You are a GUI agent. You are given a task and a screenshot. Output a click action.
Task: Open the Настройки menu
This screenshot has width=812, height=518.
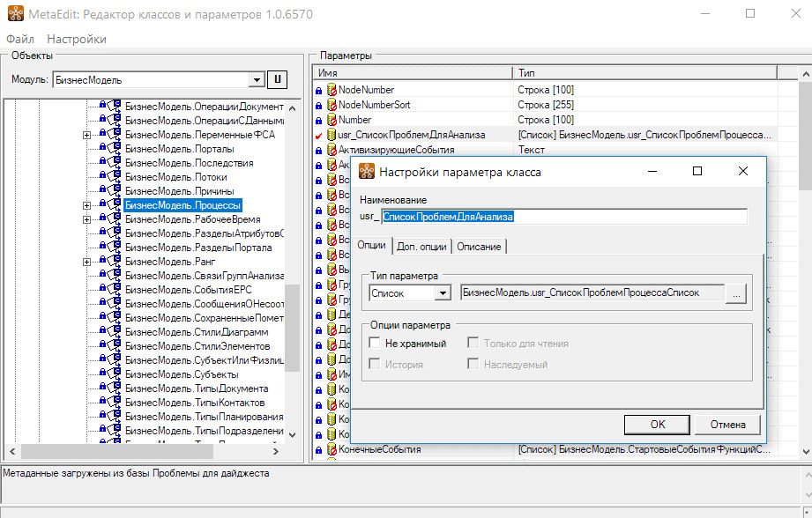pos(77,39)
